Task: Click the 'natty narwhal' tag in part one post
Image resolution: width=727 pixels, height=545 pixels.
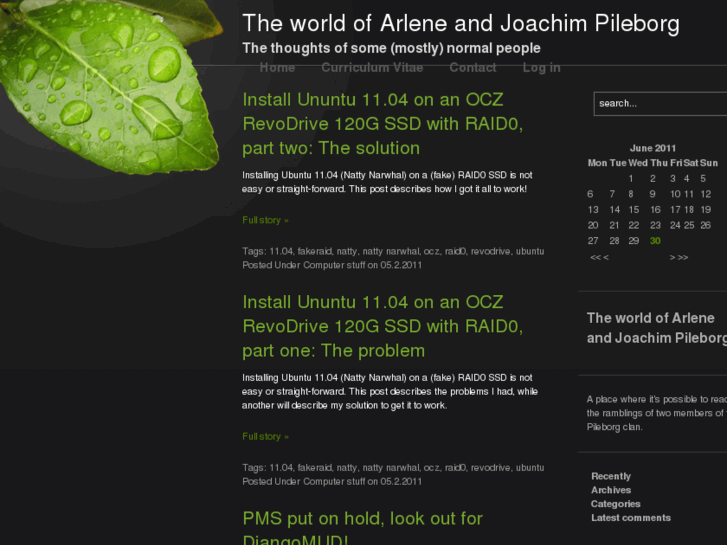Action: 391,468
